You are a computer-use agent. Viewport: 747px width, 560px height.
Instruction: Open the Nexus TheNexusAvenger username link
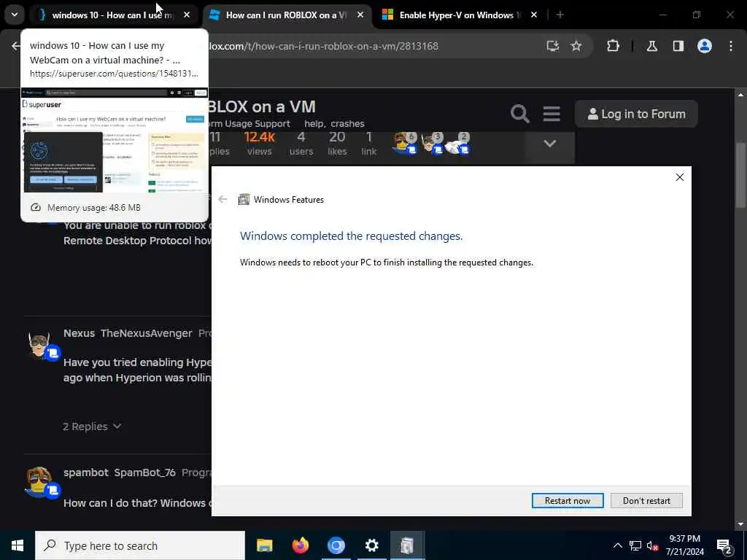[x=128, y=333]
